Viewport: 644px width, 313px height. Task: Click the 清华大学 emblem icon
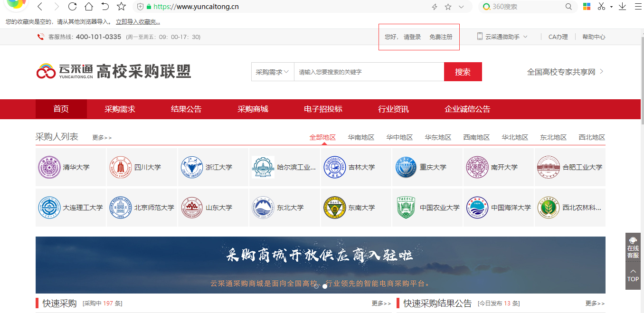pos(49,167)
